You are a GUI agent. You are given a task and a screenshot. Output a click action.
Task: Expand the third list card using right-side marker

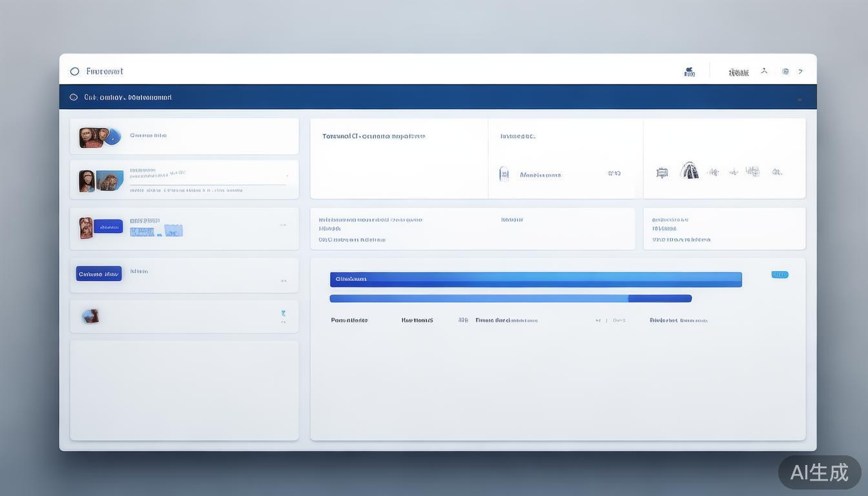point(283,225)
